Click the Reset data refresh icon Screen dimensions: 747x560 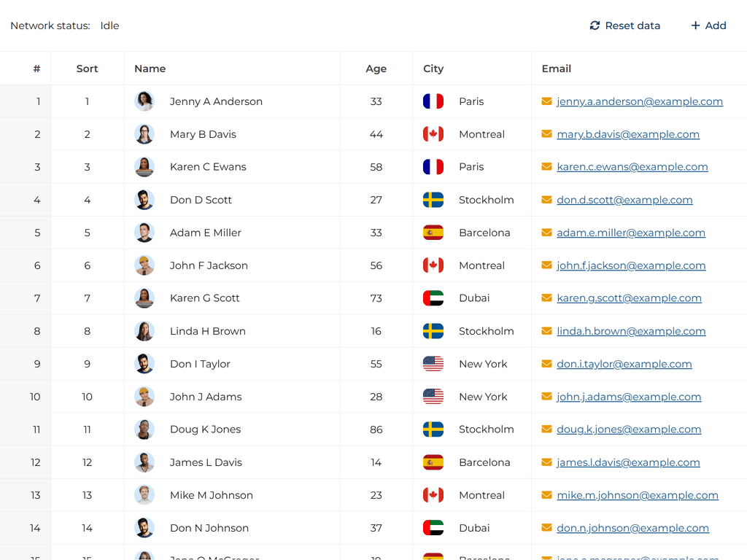pyautogui.click(x=595, y=26)
